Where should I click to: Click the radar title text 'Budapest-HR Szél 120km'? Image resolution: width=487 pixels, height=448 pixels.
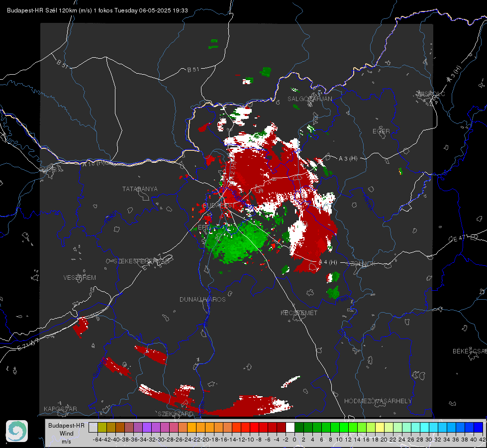42,10
